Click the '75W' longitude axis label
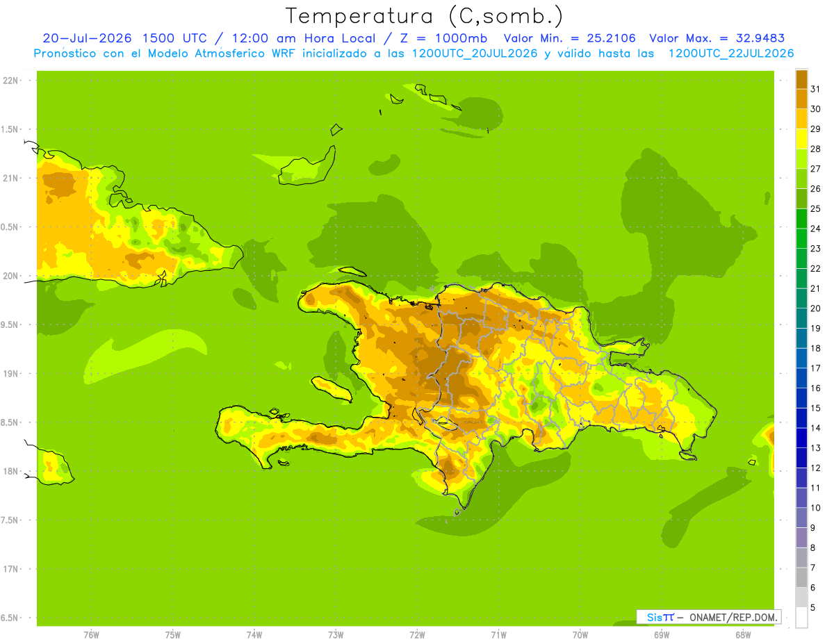Screen dimensions: 834x644 (x=173, y=635)
